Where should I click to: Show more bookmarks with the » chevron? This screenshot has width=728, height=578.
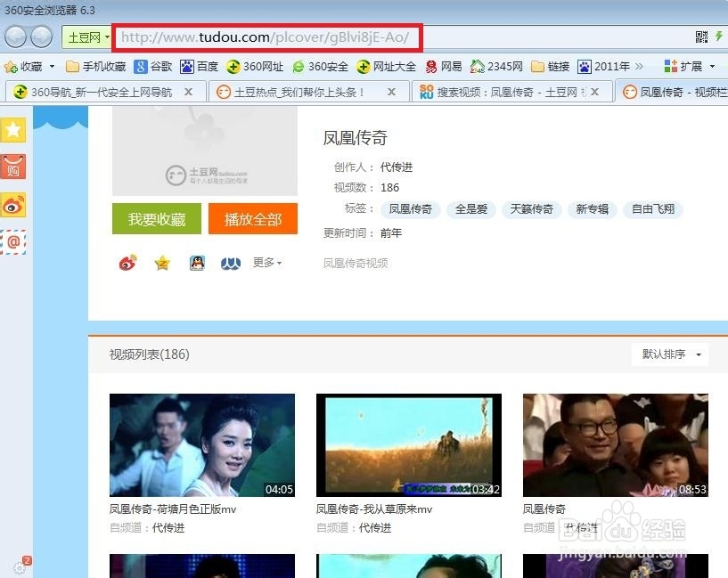click(639, 67)
